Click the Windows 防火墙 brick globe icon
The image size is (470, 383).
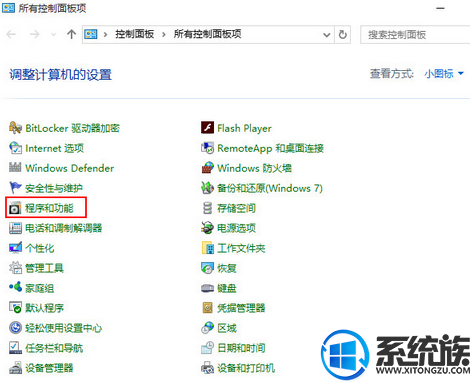(x=207, y=168)
